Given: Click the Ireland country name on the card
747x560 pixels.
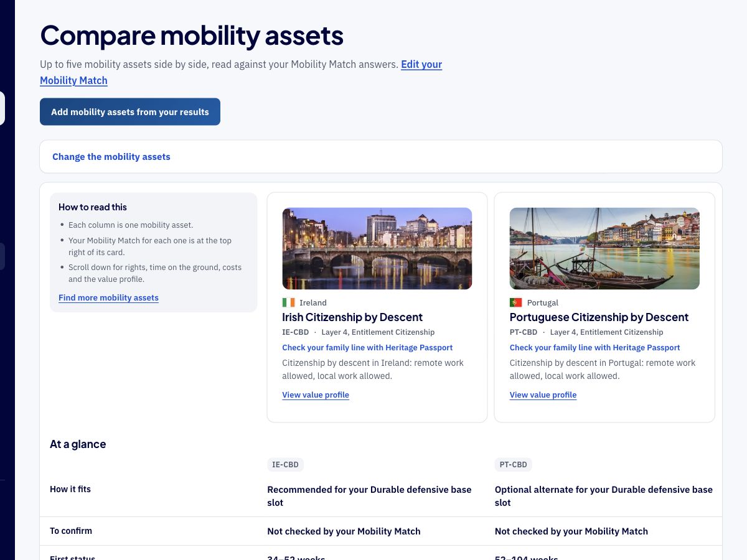Looking at the screenshot, I should [313, 303].
